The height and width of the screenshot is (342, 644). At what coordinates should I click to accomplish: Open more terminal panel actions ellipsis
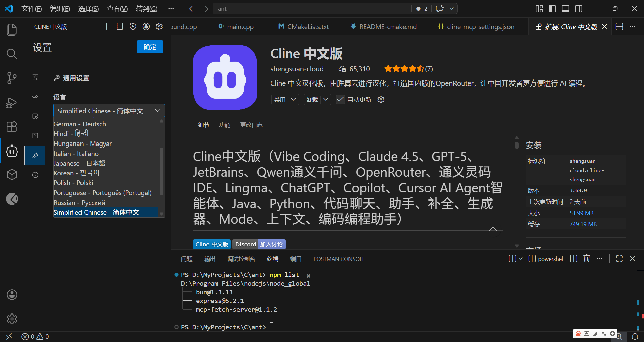click(600, 259)
